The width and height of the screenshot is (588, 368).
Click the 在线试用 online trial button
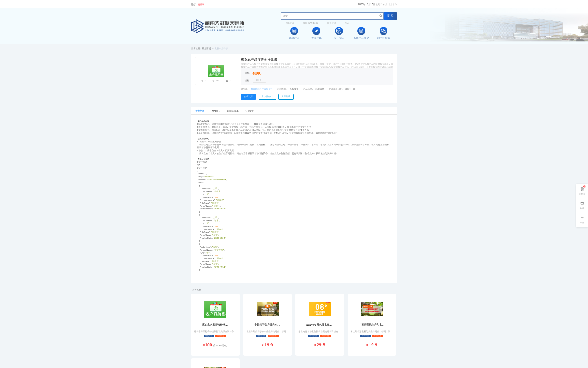248,96
